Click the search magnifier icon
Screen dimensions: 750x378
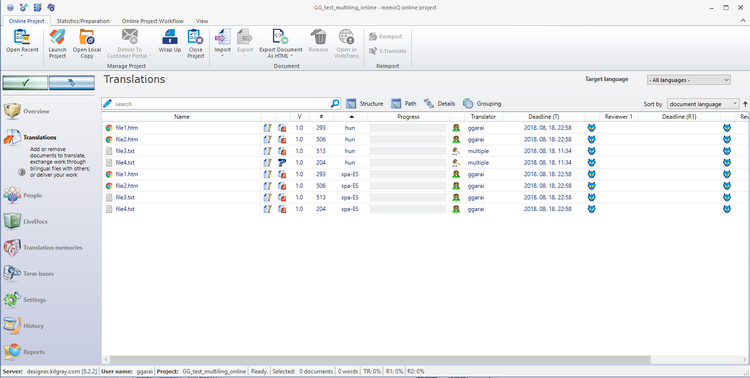pos(335,103)
